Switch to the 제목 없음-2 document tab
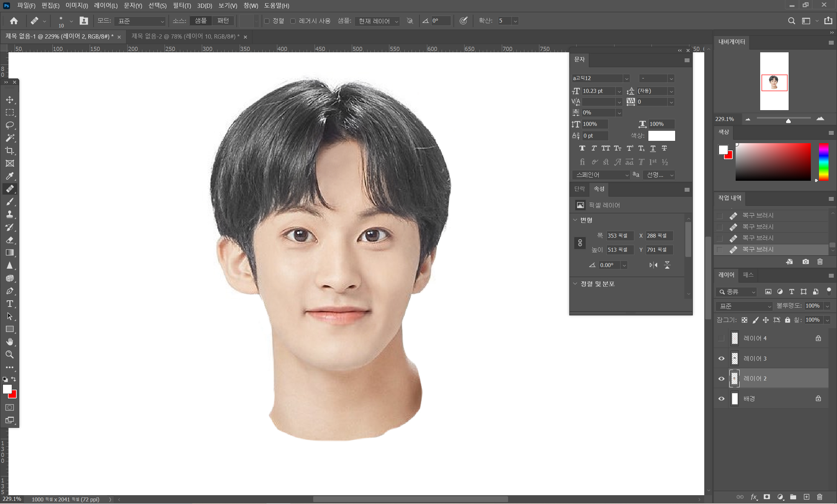The image size is (837, 504). (185, 36)
